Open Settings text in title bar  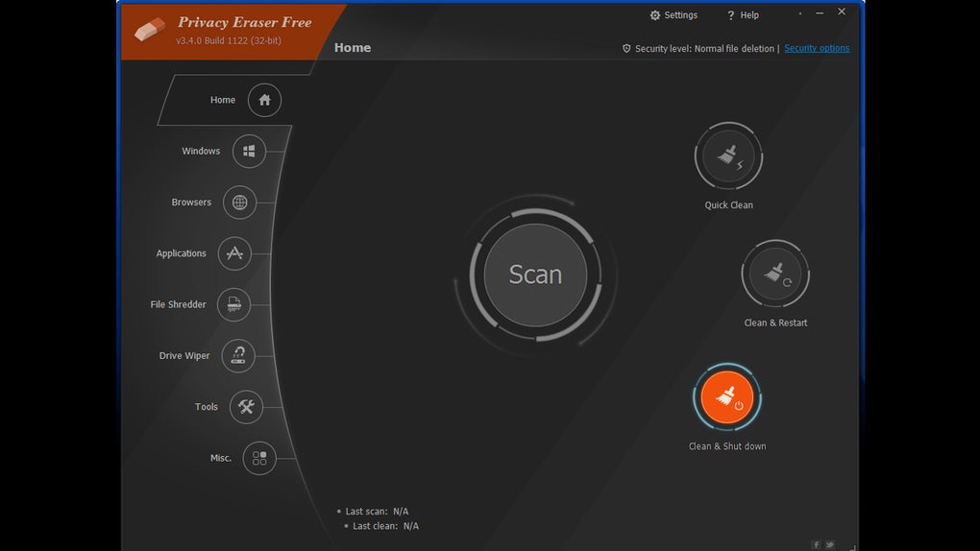[680, 15]
